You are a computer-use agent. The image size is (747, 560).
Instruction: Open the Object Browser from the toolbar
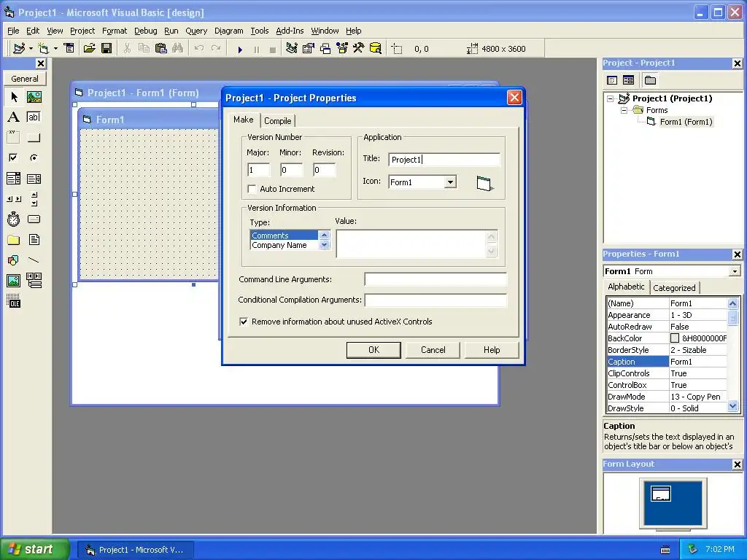click(x=342, y=49)
